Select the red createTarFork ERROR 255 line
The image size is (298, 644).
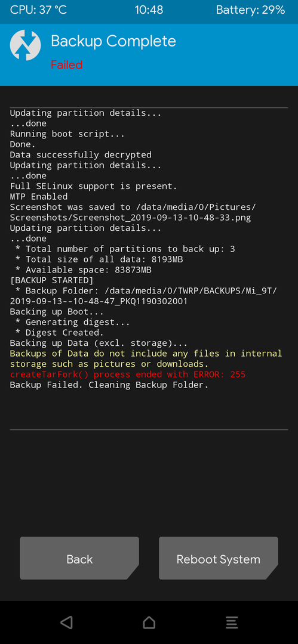point(128,374)
